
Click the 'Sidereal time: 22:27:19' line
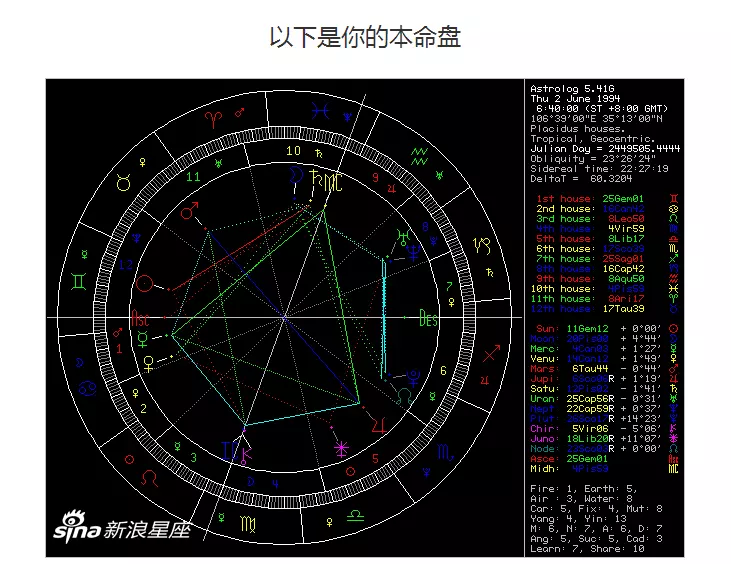tap(600, 169)
